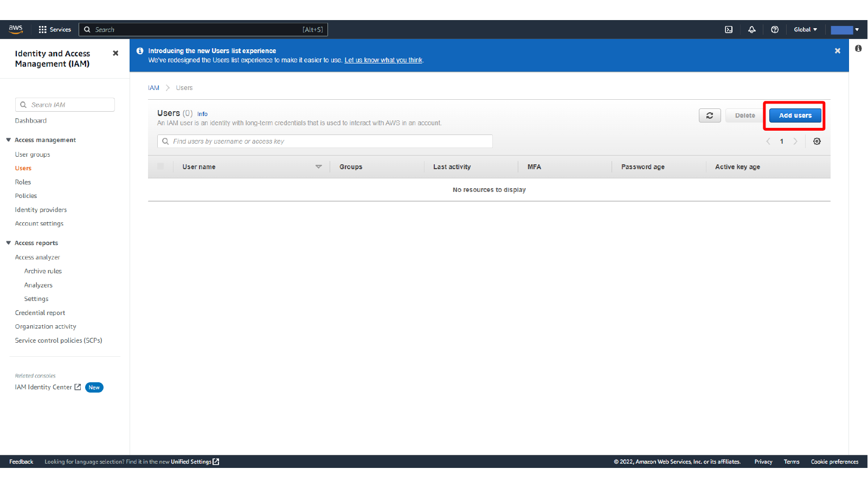Open the Dashboard page

click(x=31, y=121)
